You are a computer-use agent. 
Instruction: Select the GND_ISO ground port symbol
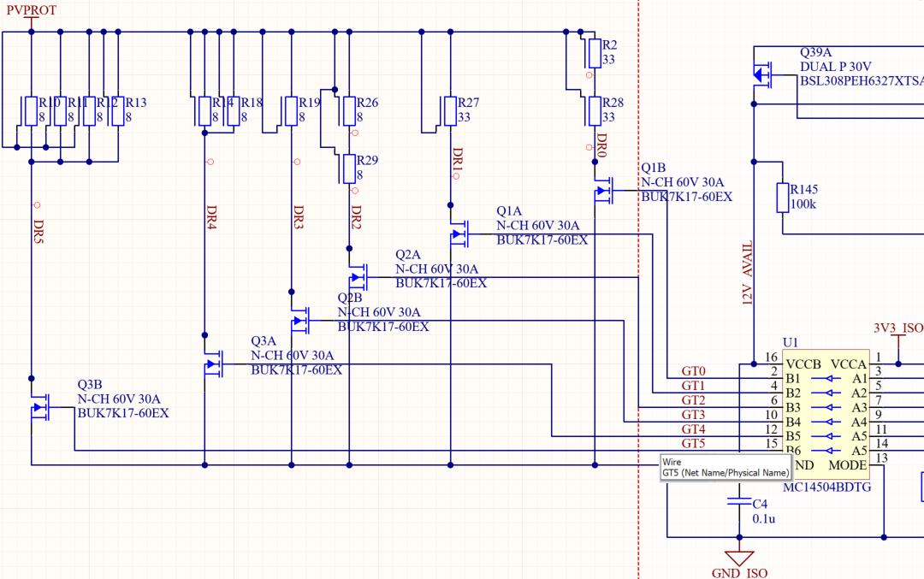click(739, 558)
